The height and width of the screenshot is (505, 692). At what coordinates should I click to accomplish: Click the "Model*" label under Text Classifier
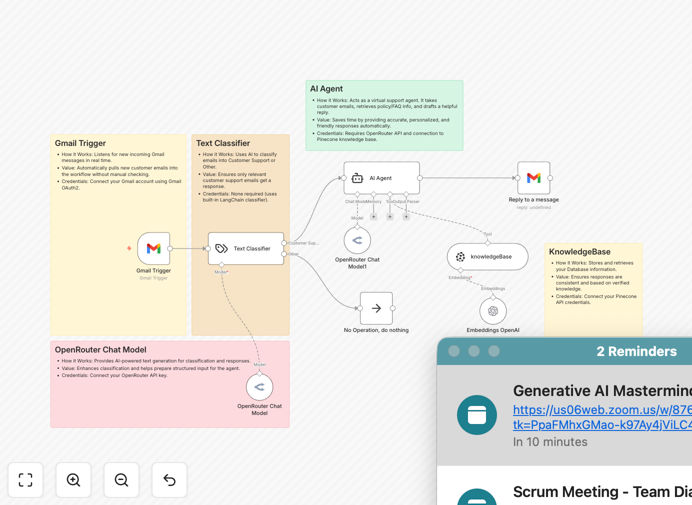click(222, 272)
